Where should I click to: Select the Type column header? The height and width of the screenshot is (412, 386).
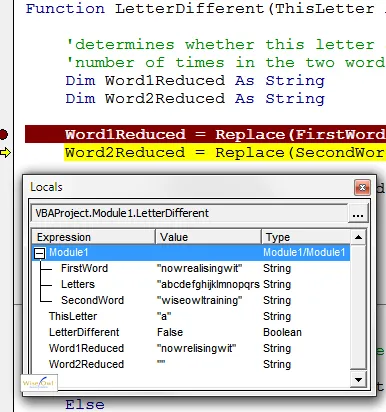(306, 237)
